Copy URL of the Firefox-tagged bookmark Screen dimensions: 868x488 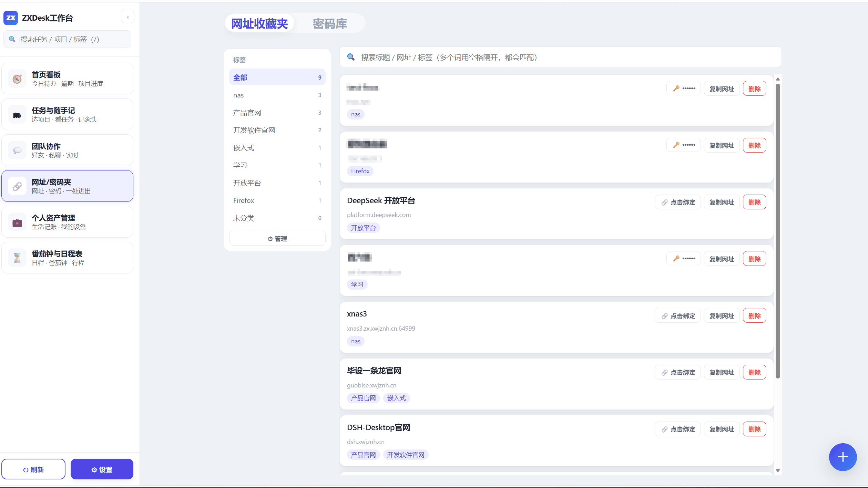pos(722,145)
